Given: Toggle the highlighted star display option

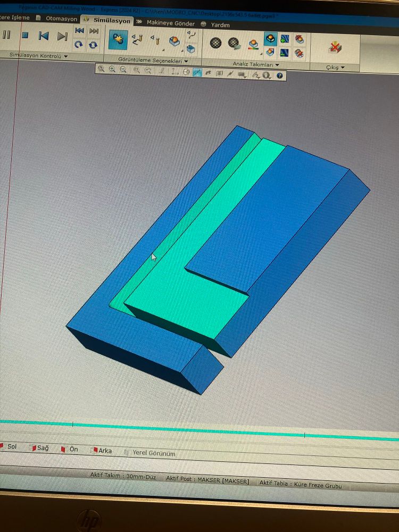Looking at the screenshot, I should point(118,40).
